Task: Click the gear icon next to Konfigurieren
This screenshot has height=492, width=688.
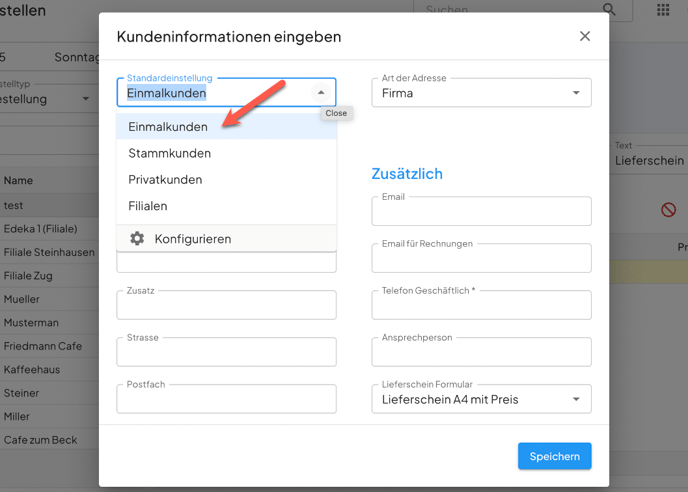Action: point(137,239)
